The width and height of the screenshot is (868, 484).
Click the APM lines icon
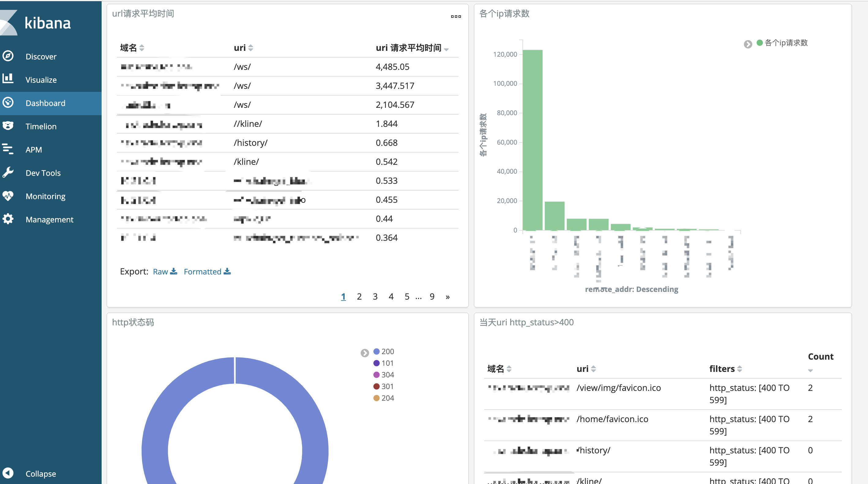point(8,149)
